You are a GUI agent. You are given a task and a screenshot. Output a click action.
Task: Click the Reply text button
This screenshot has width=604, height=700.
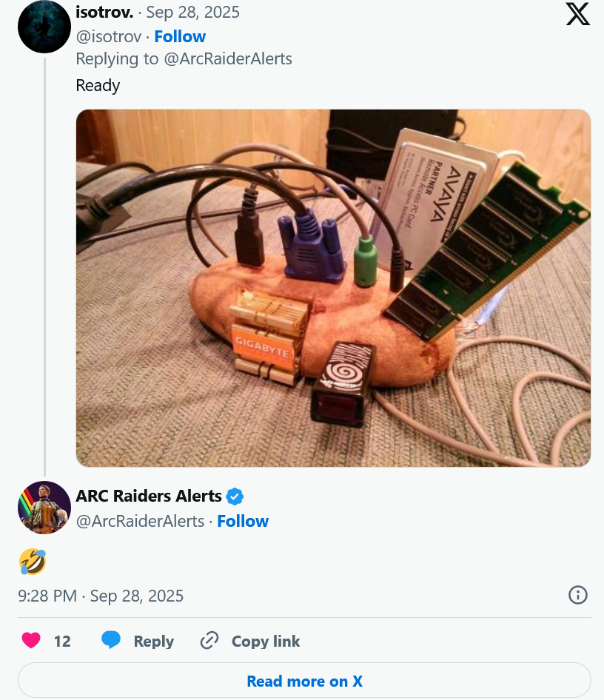point(153,642)
